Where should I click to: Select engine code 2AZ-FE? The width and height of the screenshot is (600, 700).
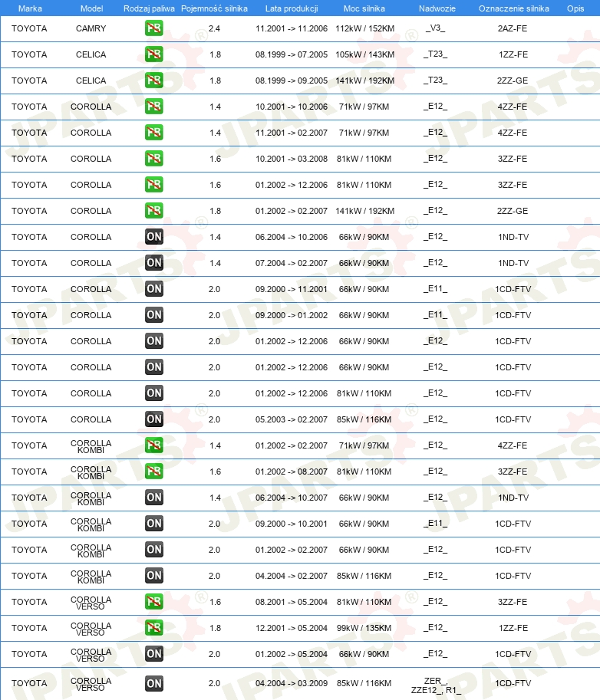513,28
